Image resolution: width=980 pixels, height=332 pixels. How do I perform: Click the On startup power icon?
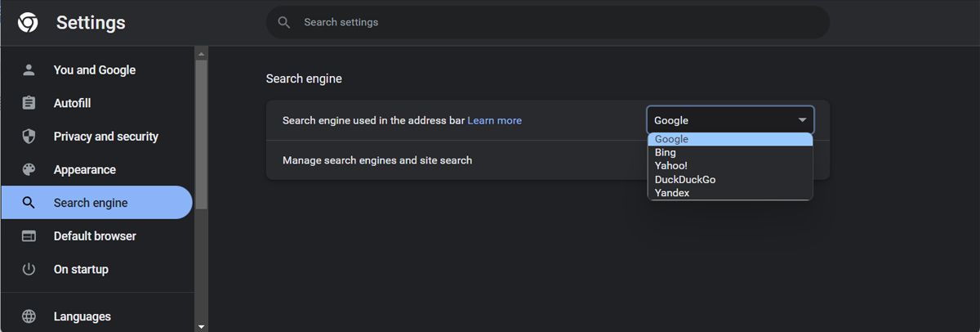(x=29, y=270)
